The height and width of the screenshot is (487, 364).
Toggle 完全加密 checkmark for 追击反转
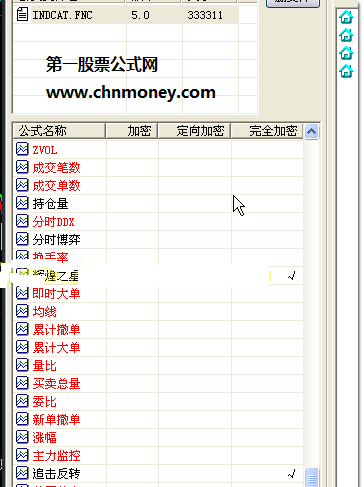pyautogui.click(x=292, y=473)
